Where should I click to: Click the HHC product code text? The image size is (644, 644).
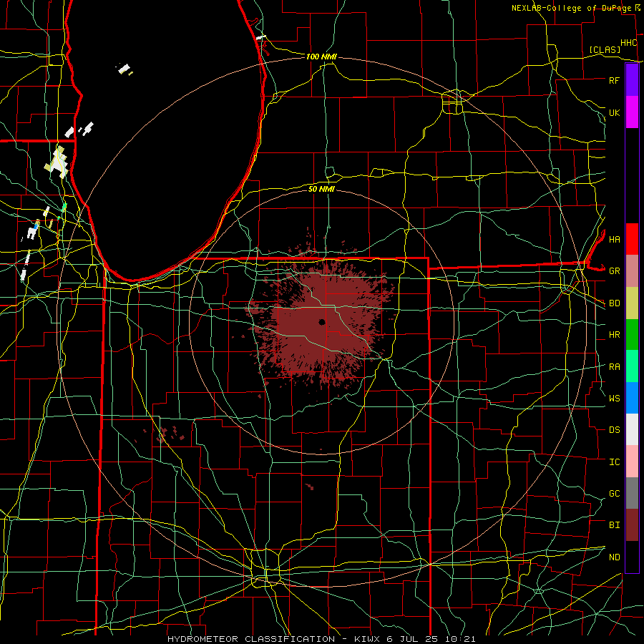click(628, 43)
